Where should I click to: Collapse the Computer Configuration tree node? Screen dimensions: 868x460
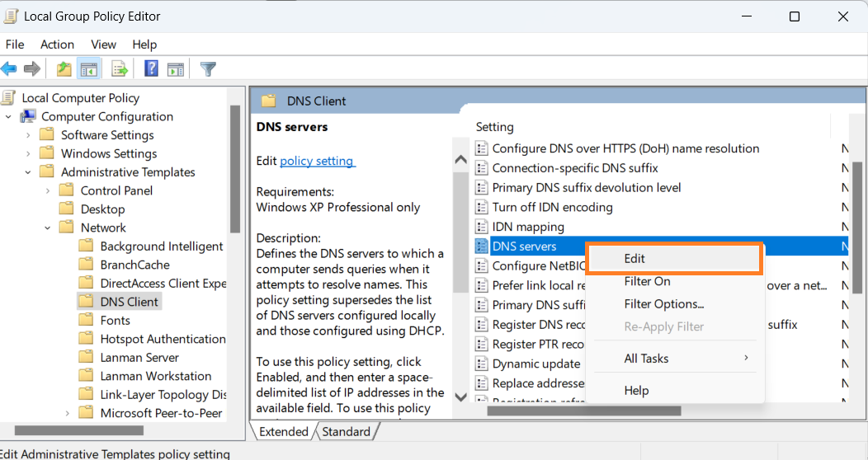tap(8, 116)
